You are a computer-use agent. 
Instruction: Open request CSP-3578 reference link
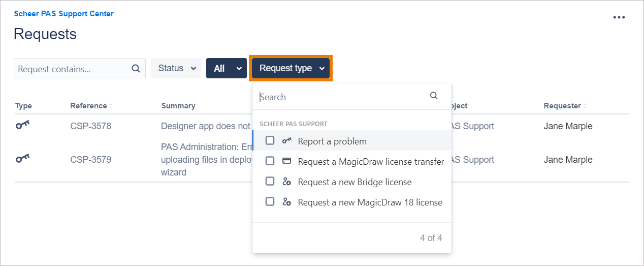tap(90, 126)
